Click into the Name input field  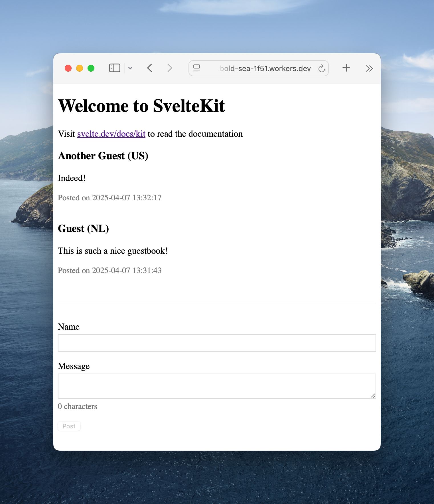pyautogui.click(x=217, y=343)
